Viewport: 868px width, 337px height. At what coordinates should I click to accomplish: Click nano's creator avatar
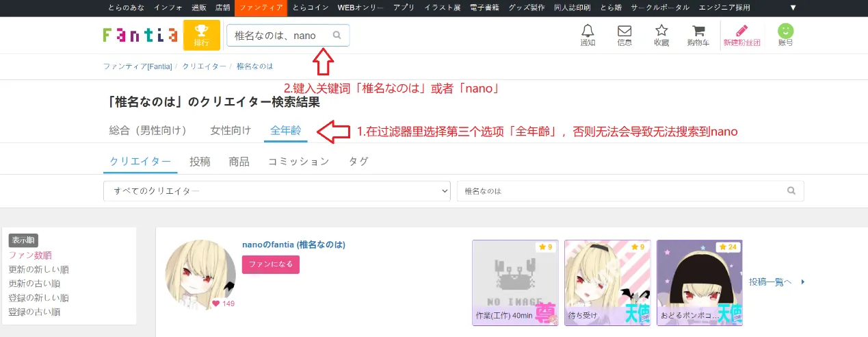tap(200, 275)
